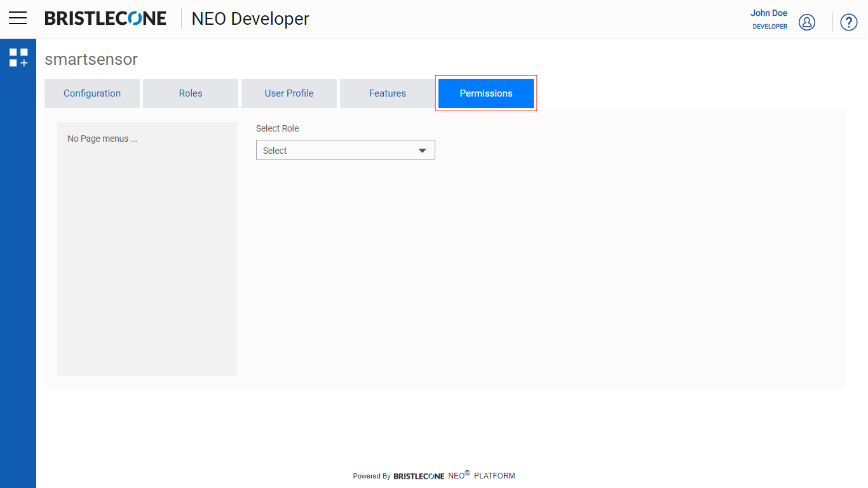Open the hamburger navigation menu
This screenshot has width=868, height=488.
[x=18, y=18]
